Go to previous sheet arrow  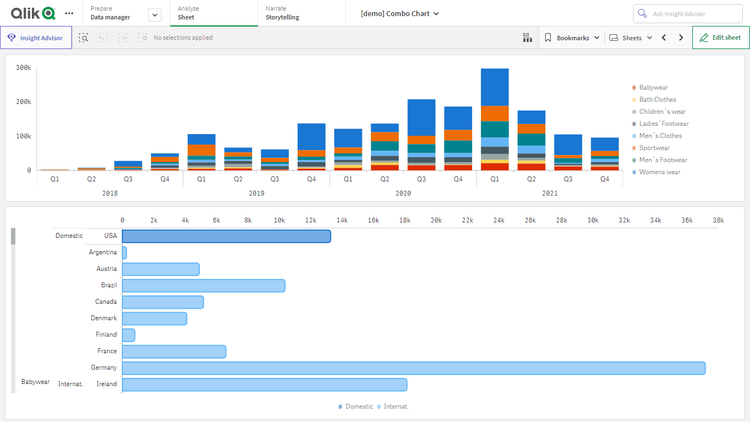click(663, 38)
